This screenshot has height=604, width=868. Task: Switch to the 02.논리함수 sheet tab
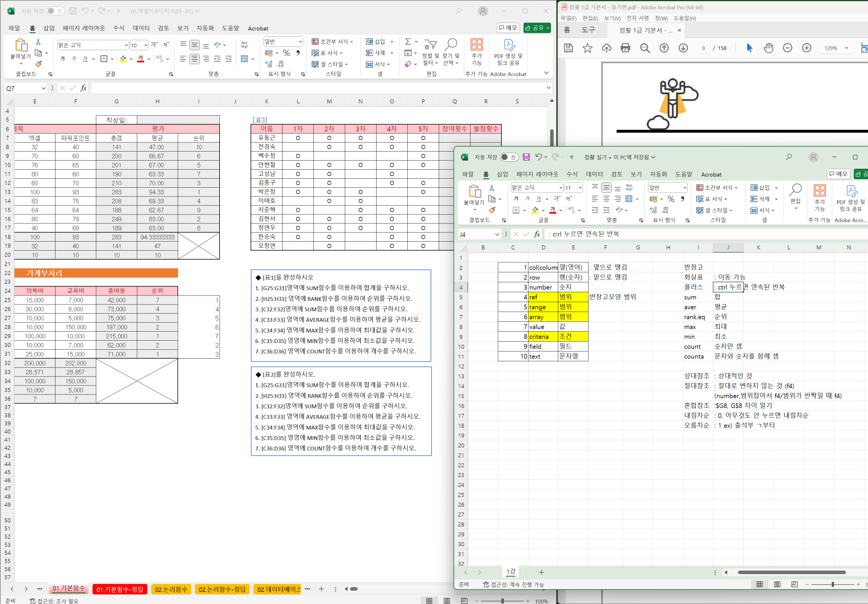171,589
